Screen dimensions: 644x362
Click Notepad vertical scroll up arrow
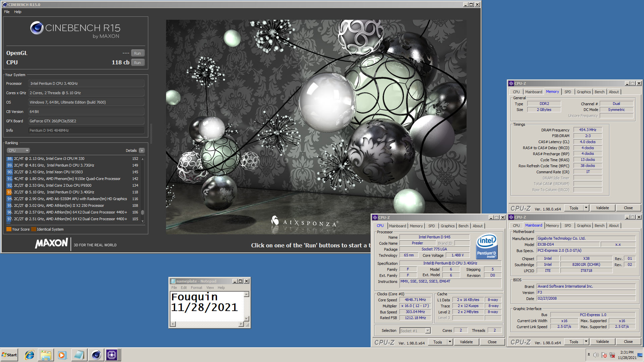[247, 294]
